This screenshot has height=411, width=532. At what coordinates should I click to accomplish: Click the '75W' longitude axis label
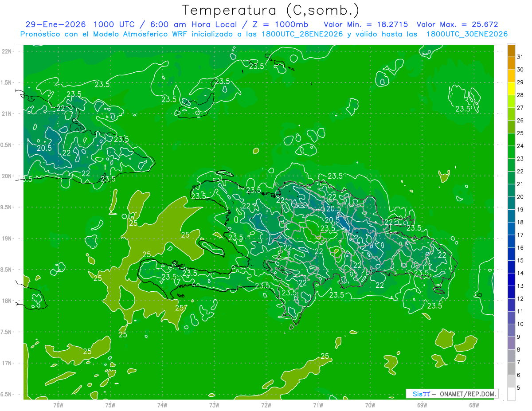[110, 405]
